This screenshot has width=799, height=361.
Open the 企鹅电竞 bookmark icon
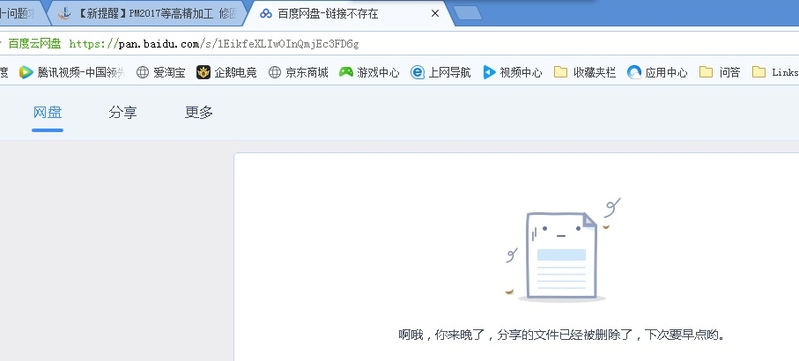click(x=203, y=72)
